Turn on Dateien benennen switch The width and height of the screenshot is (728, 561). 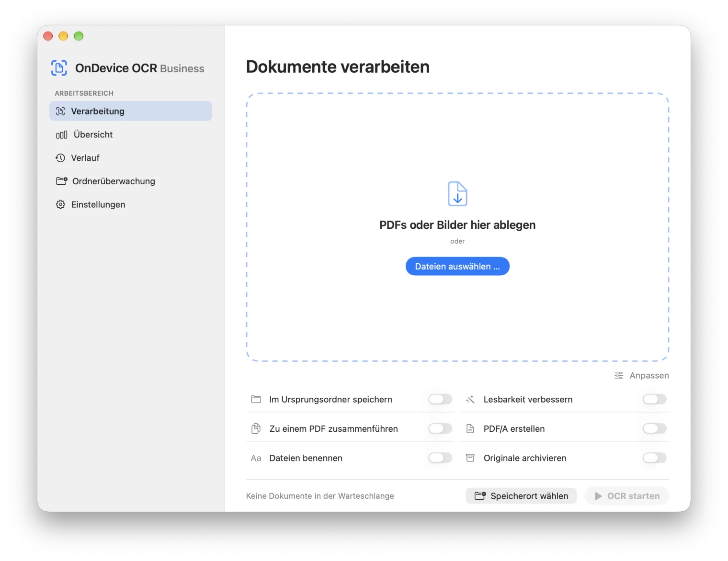[x=440, y=458]
